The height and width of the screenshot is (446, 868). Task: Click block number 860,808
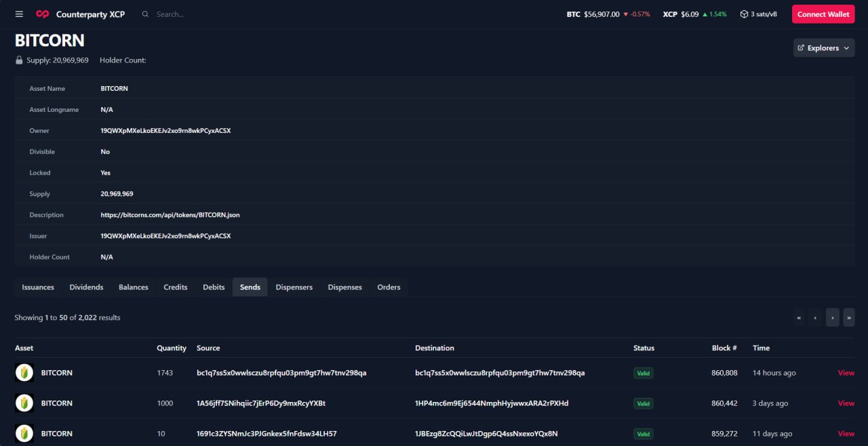[724, 373]
